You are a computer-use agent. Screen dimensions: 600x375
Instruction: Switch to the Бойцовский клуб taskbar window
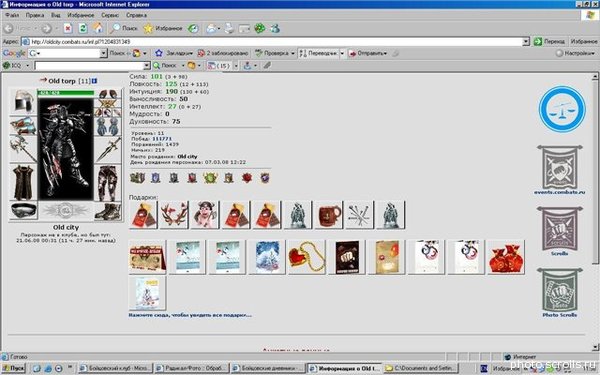(x=115, y=368)
